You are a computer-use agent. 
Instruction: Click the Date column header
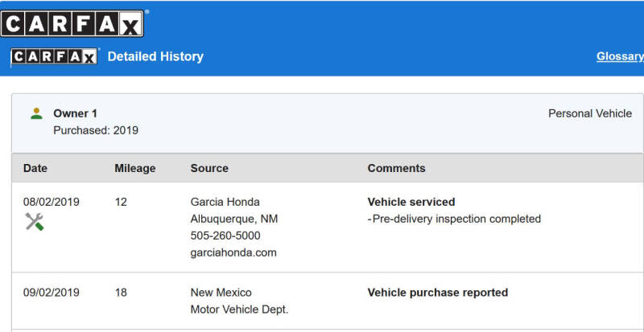pos(35,168)
